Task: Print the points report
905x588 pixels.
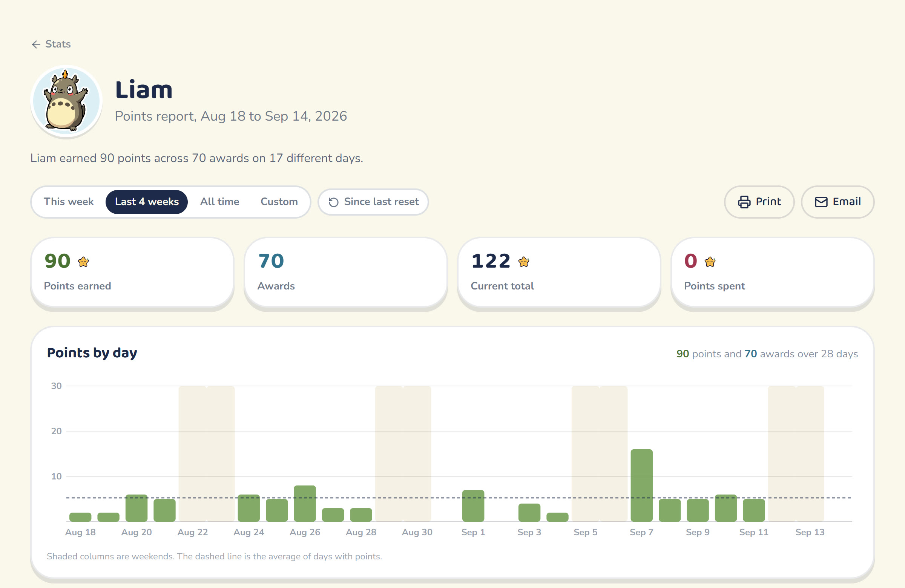Action: (x=759, y=202)
